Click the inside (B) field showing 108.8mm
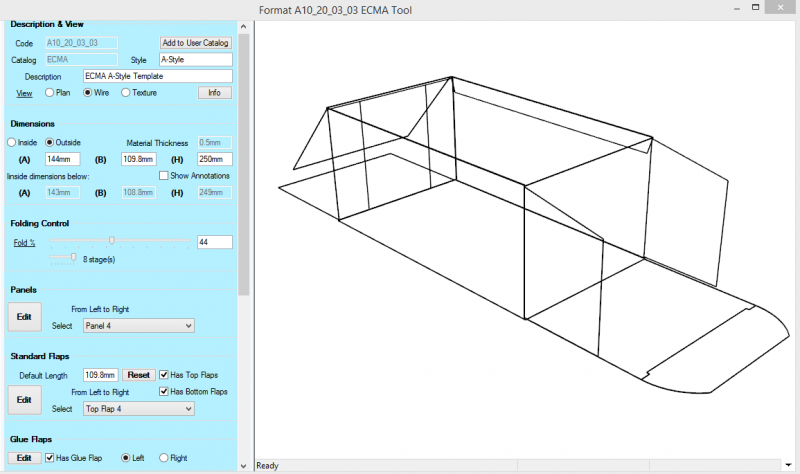 point(139,192)
